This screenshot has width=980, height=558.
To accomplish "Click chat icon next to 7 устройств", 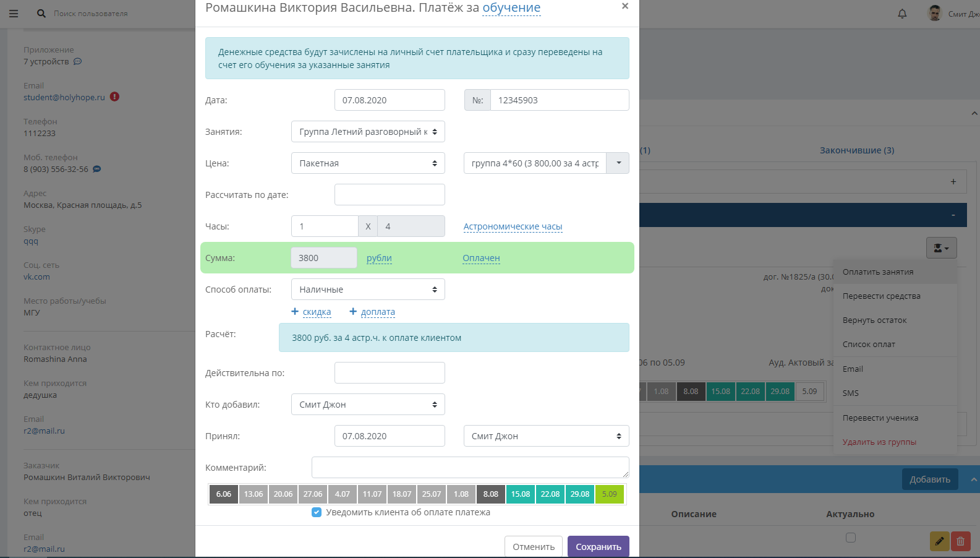I will tap(77, 61).
